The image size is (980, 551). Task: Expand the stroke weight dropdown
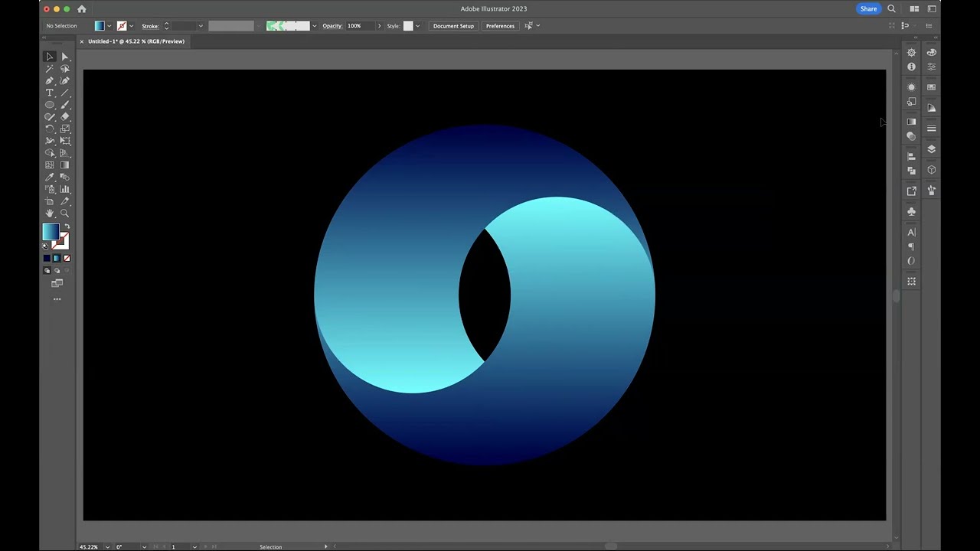pos(201,26)
